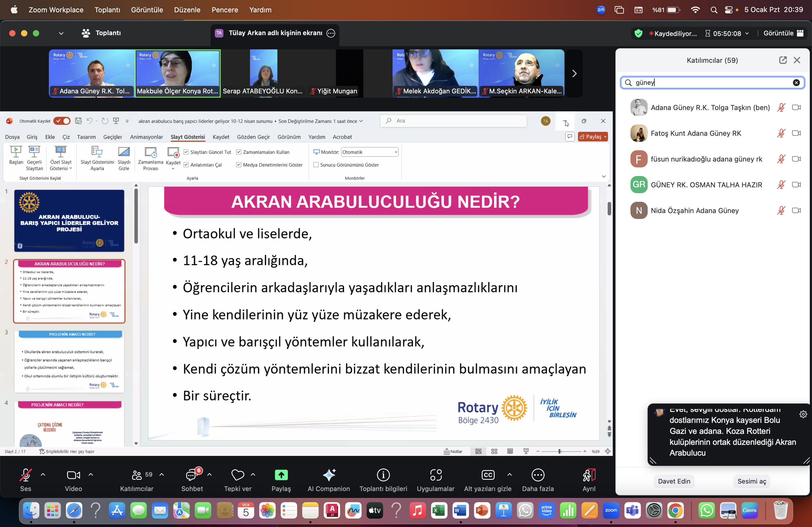Switch to the Geçişler ribbon tab
The image size is (812, 527).
tap(113, 137)
